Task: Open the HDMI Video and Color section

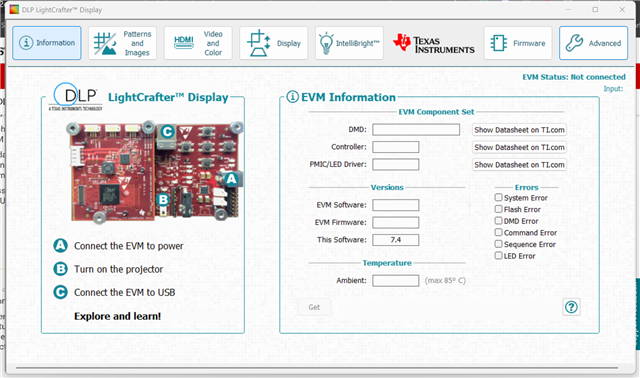Action: click(x=198, y=43)
